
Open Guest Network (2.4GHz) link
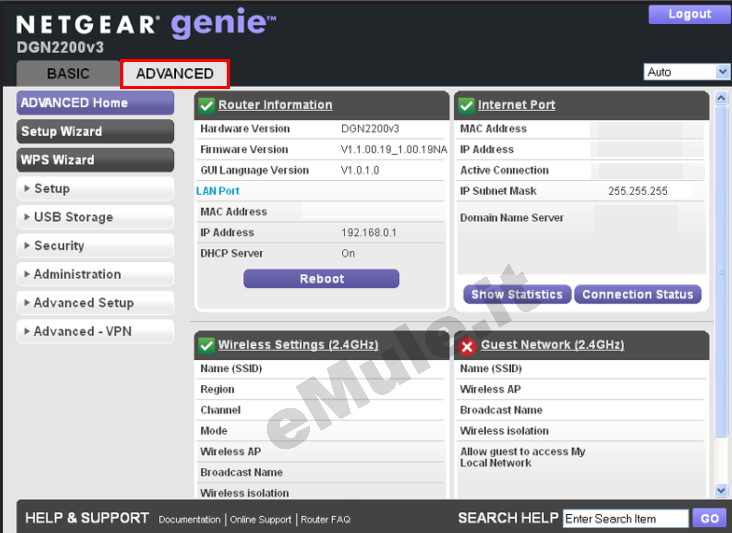click(552, 345)
